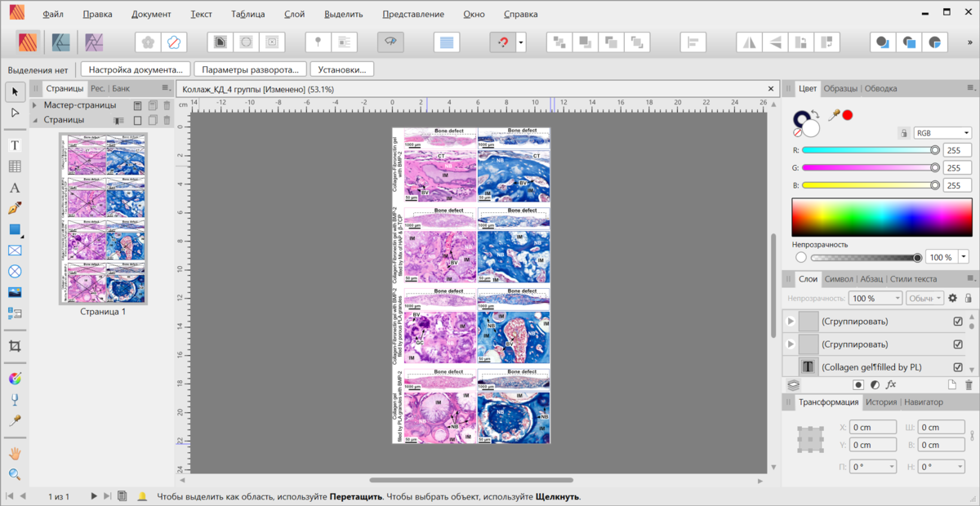Switch to the Photo persona icon
This screenshot has width=980, height=506.
pos(95,42)
